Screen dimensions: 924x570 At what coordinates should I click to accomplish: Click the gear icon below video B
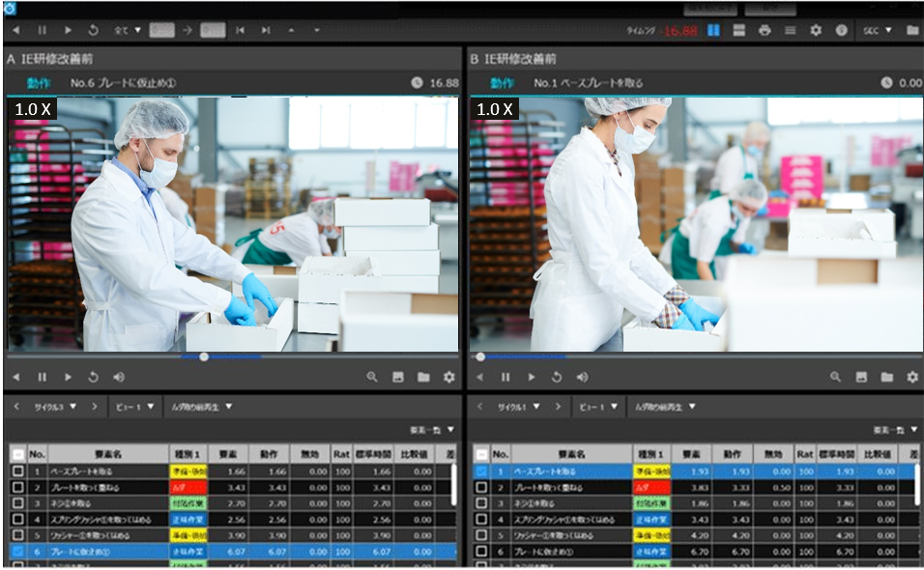click(x=910, y=376)
